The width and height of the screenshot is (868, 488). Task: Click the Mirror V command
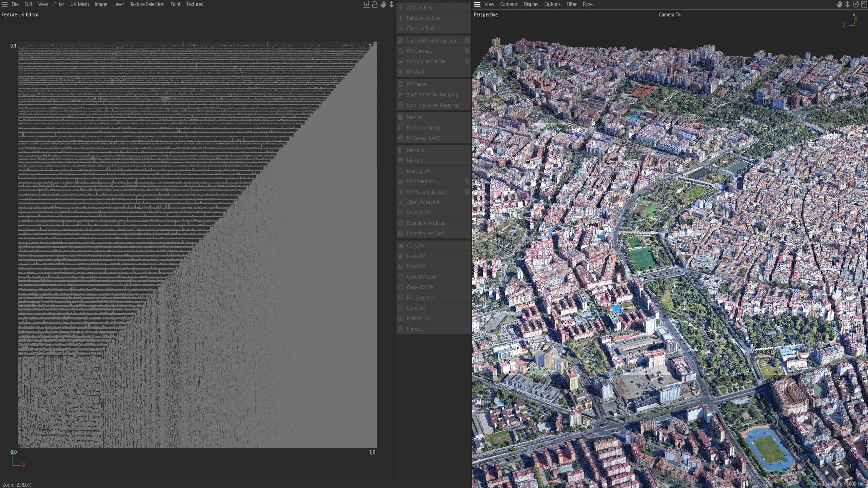tap(434, 161)
